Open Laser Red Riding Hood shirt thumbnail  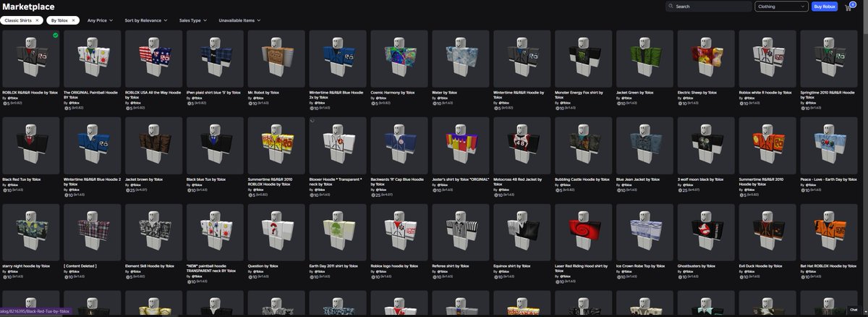[x=584, y=233]
